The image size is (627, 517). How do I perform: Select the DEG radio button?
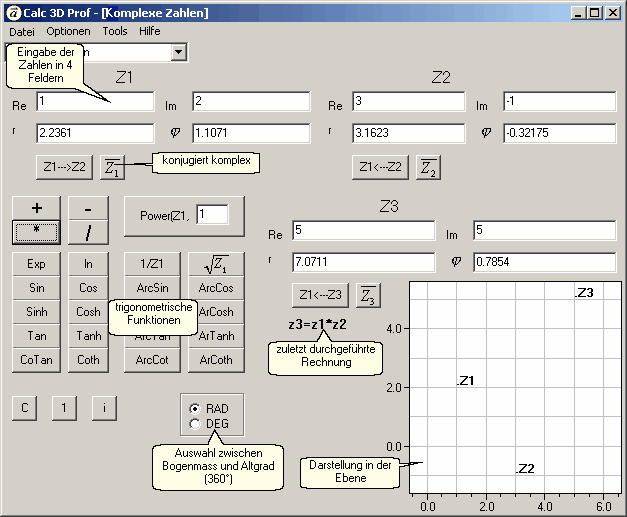coord(194,424)
